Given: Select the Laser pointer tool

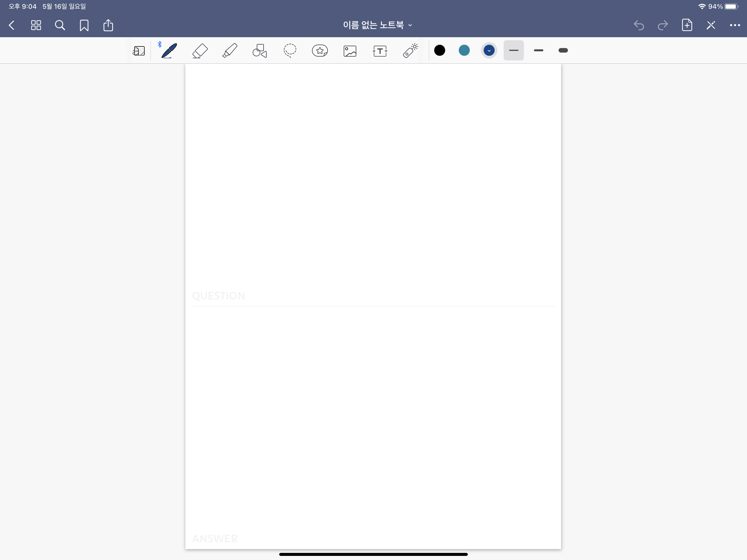Looking at the screenshot, I should click(410, 51).
